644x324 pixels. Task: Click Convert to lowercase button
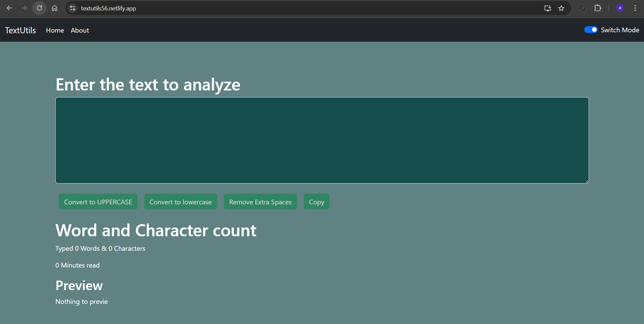point(181,202)
